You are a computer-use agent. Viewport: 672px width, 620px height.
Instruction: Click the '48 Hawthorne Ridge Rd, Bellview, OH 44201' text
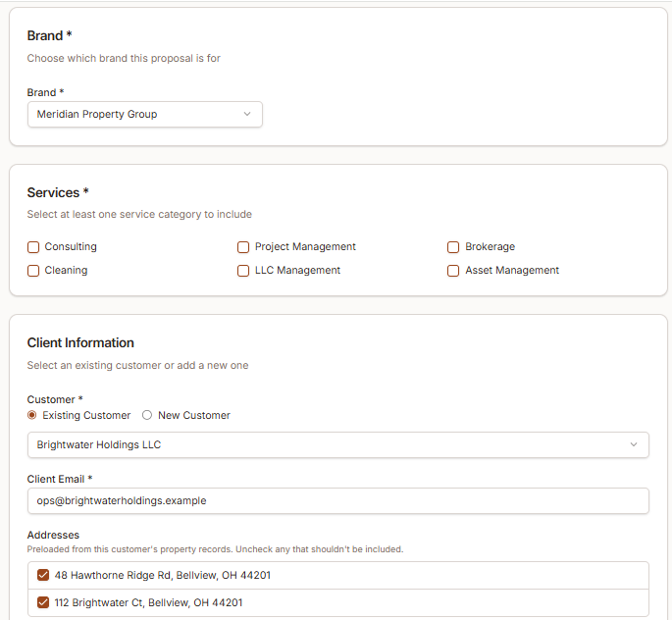click(163, 575)
